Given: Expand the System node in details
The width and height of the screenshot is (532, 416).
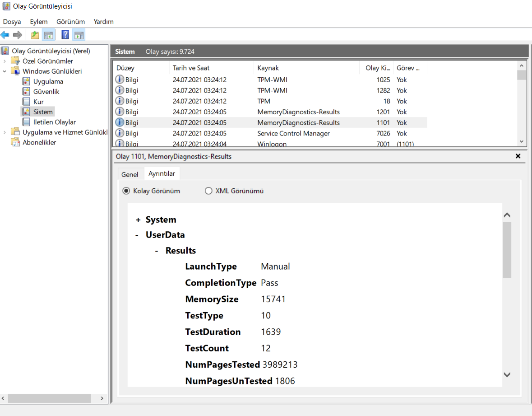Looking at the screenshot, I should tap(138, 220).
